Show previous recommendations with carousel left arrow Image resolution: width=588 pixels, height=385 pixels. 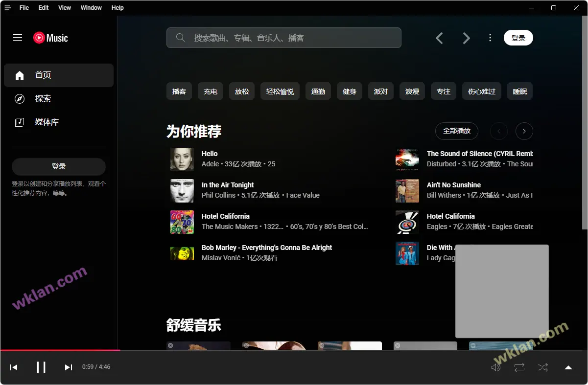[499, 131]
